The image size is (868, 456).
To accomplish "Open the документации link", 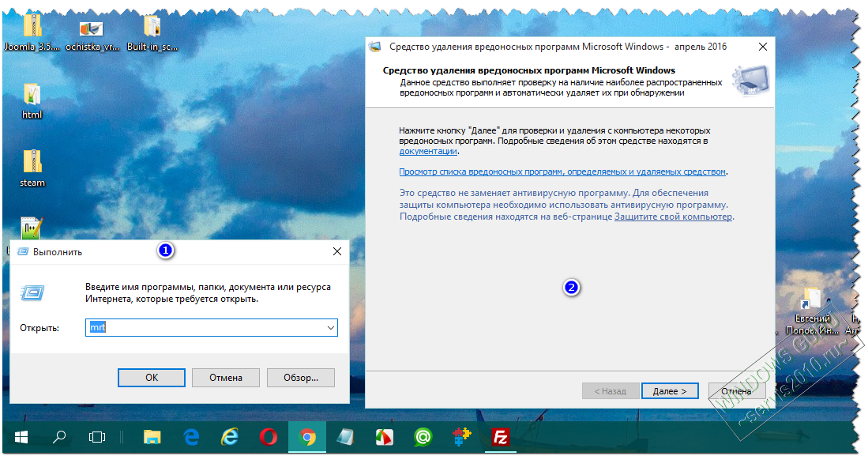I will coord(428,151).
